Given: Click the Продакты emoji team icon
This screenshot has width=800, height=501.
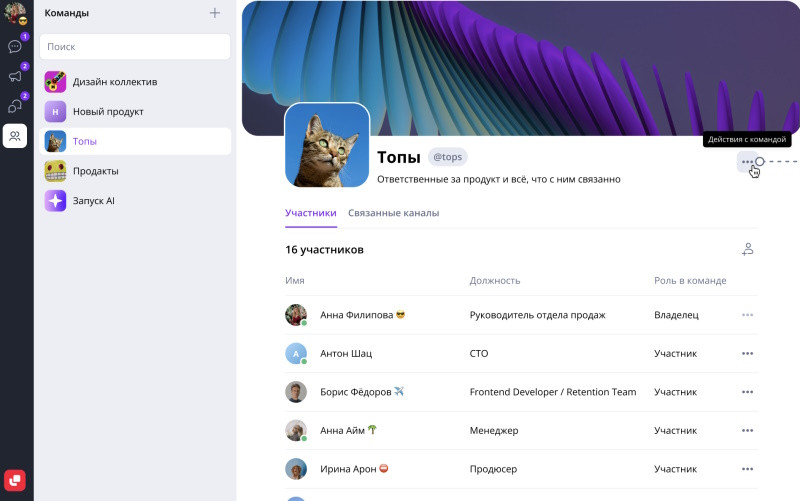Looking at the screenshot, I should click(x=55, y=171).
